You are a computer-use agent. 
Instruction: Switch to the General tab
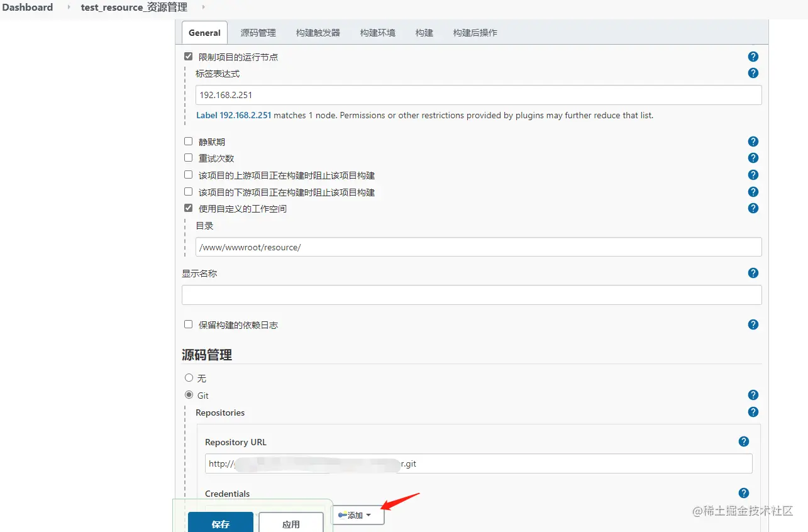pyautogui.click(x=204, y=33)
